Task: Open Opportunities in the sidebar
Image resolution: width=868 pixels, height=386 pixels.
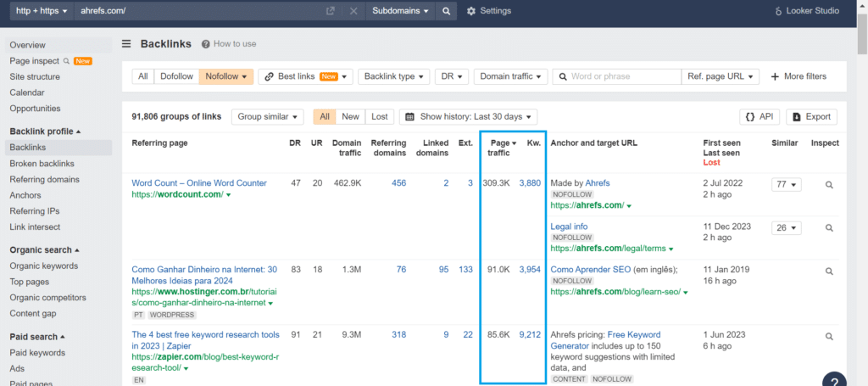Action: [x=35, y=108]
